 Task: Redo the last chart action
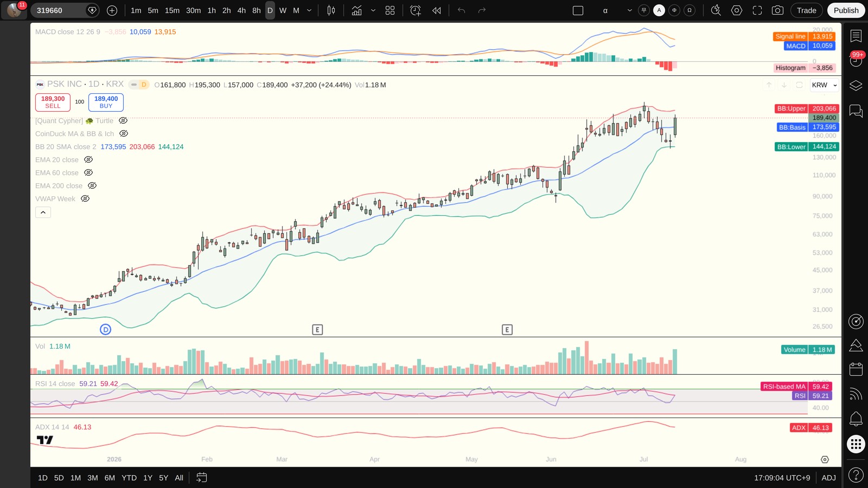click(482, 10)
